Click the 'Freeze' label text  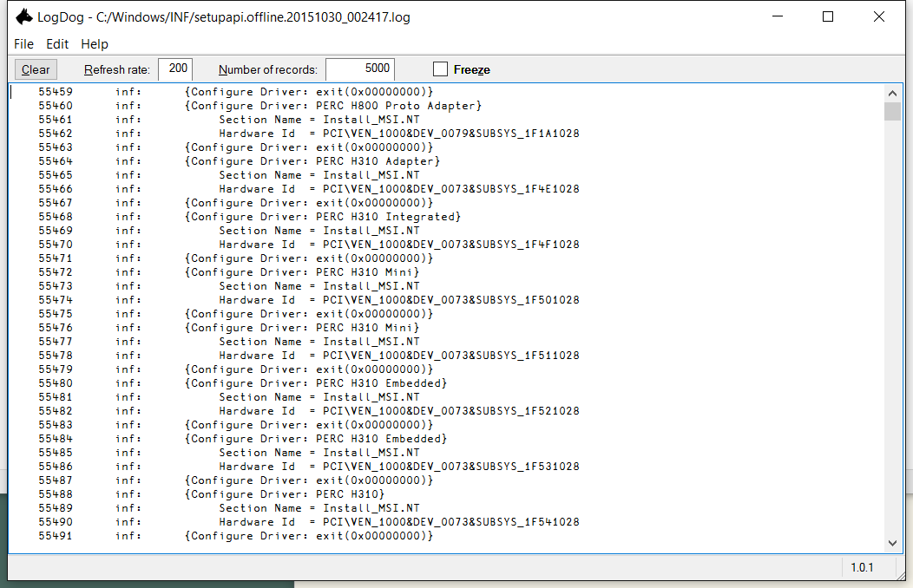[x=471, y=69]
